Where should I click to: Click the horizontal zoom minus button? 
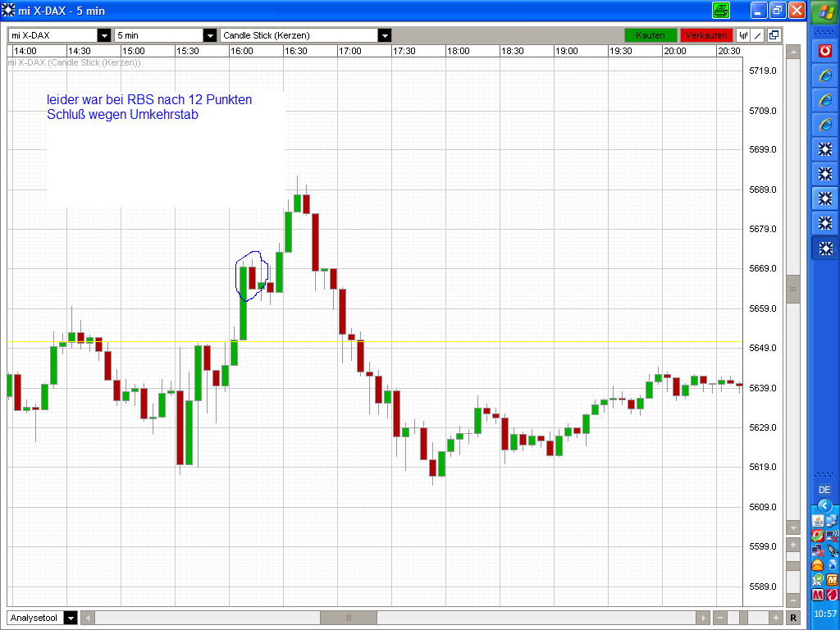pos(720,618)
